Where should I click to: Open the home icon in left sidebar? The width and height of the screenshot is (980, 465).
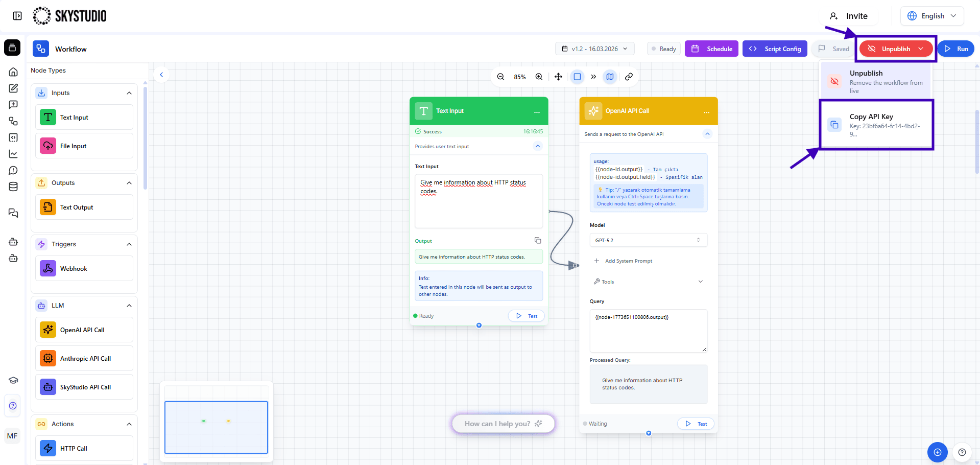13,72
